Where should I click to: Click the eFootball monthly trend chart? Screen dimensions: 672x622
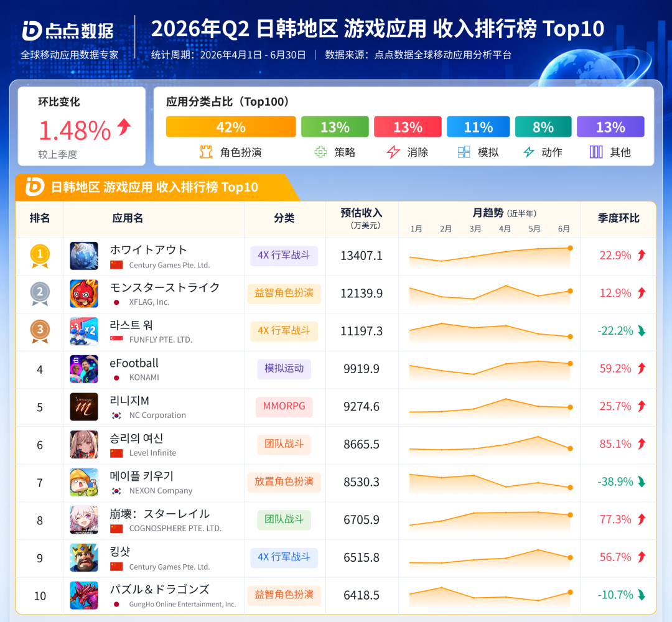tap(490, 369)
